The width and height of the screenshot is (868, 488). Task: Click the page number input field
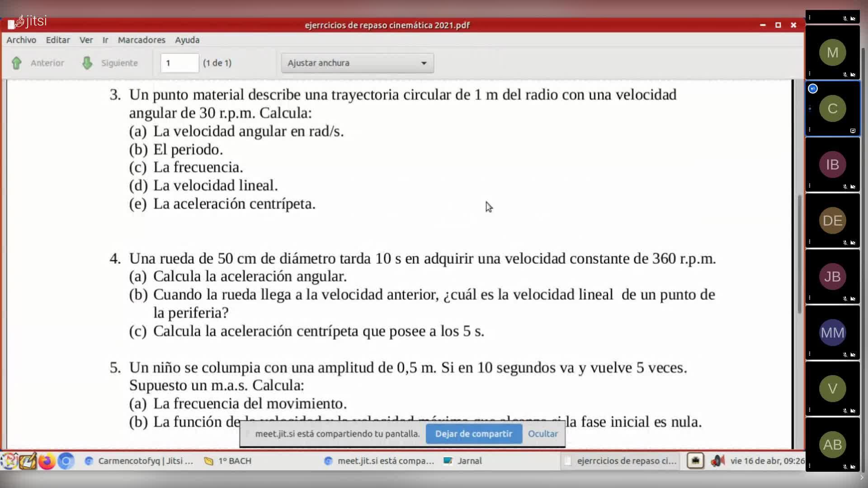click(179, 63)
